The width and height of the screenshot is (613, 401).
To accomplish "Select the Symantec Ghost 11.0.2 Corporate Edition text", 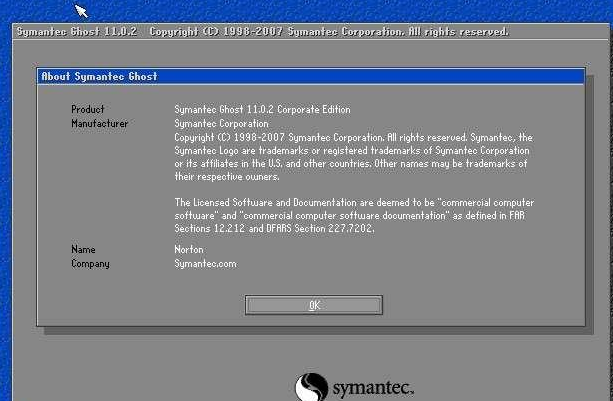I will pyautogui.click(x=262, y=110).
